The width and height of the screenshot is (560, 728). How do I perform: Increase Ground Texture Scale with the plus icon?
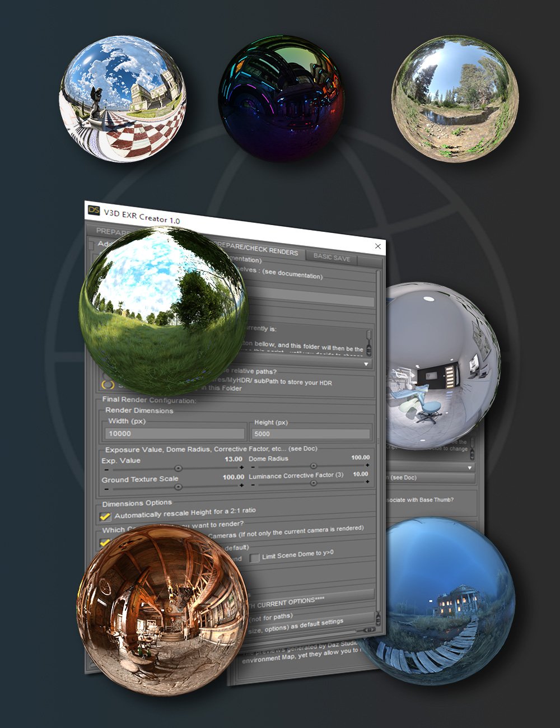(242, 485)
